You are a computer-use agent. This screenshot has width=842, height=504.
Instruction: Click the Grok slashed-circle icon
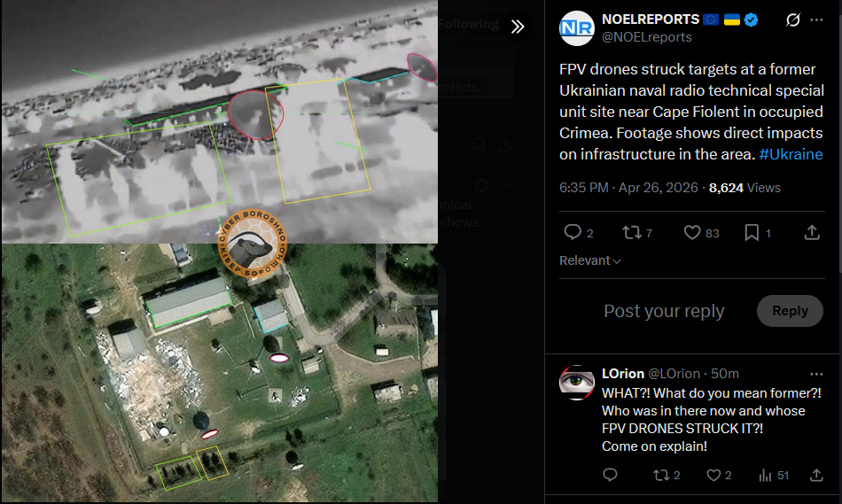[x=792, y=19]
